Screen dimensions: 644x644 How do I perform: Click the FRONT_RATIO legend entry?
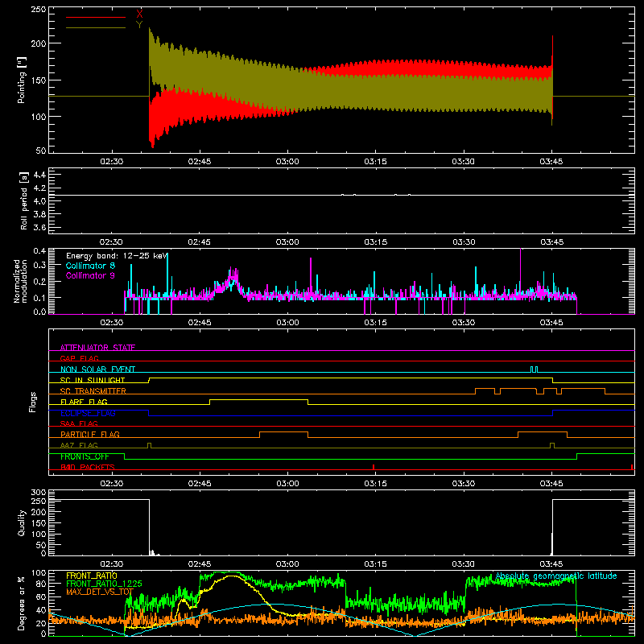pos(92,576)
